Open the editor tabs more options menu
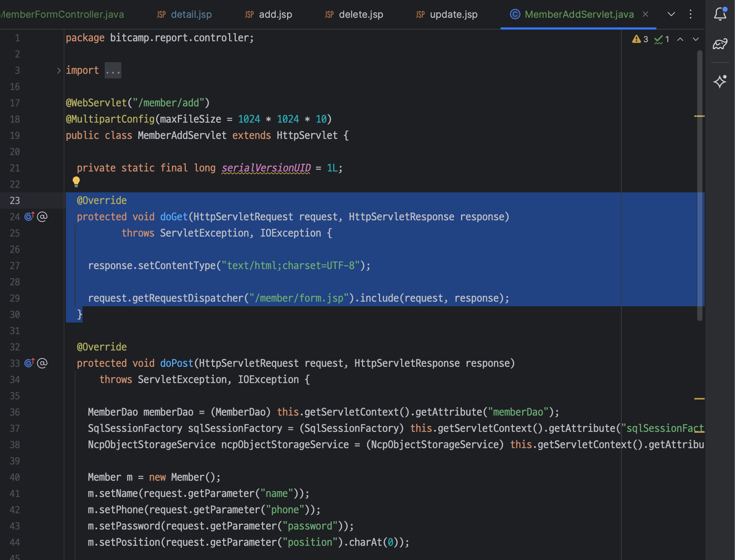The width and height of the screenshot is (735, 560). (691, 14)
